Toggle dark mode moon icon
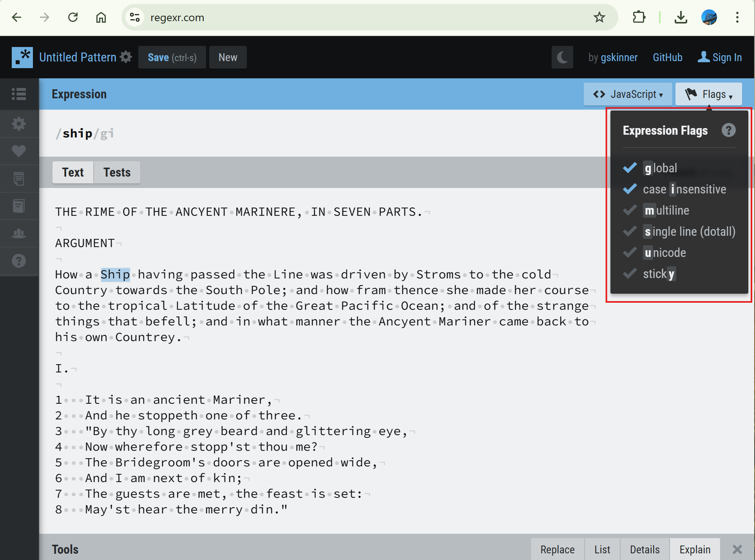The image size is (755, 560). (562, 58)
